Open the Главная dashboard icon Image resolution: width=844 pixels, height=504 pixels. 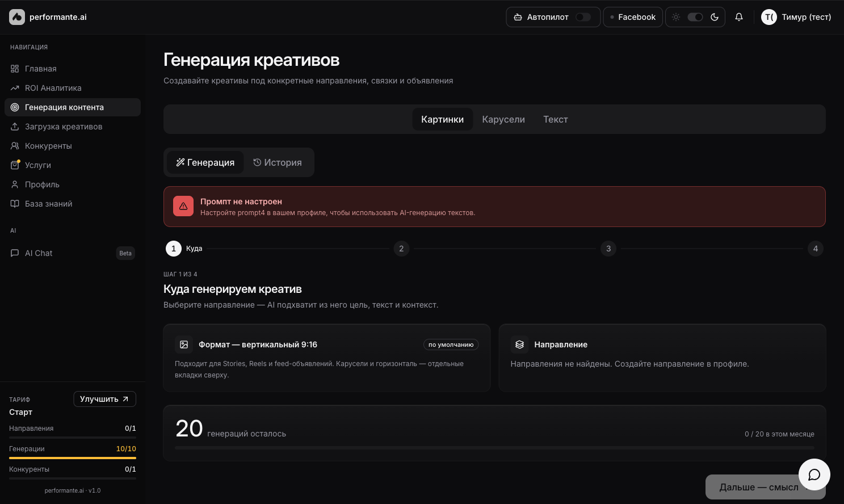coord(15,69)
